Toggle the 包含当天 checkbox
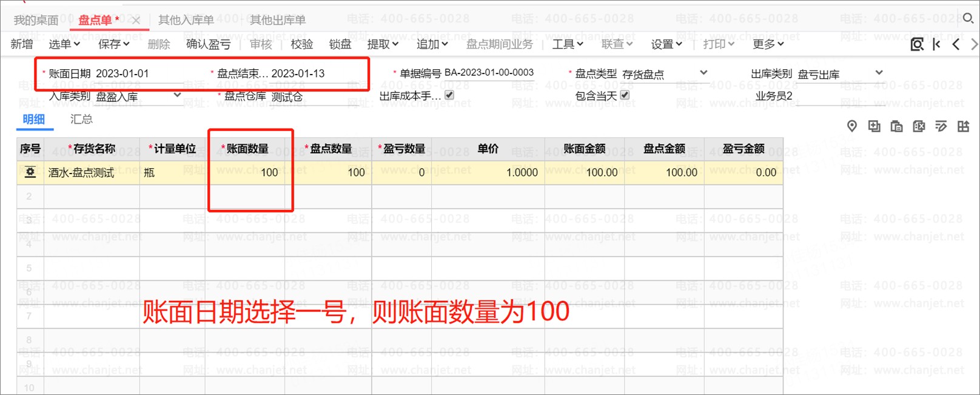980x395 pixels. 625,95
